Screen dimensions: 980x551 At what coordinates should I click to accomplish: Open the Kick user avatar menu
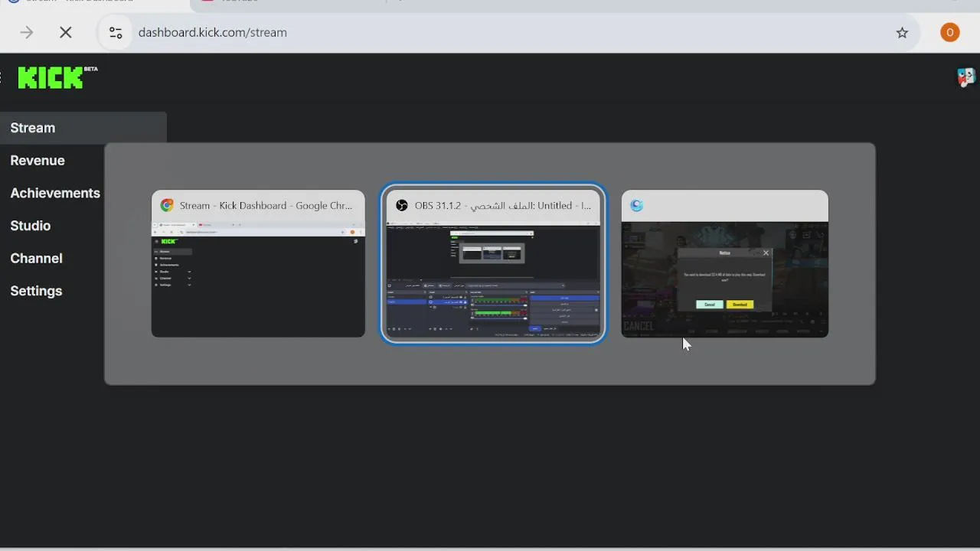tap(965, 77)
